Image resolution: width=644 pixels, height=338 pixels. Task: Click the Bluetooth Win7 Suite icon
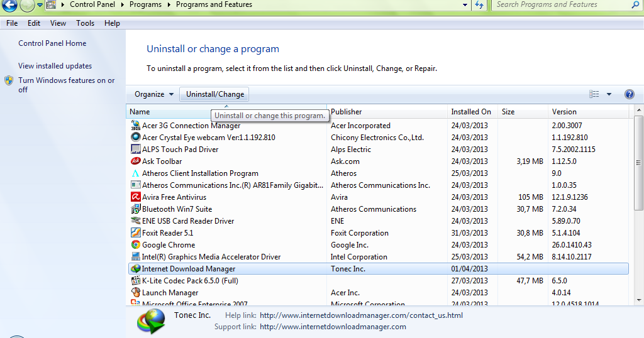coord(136,209)
